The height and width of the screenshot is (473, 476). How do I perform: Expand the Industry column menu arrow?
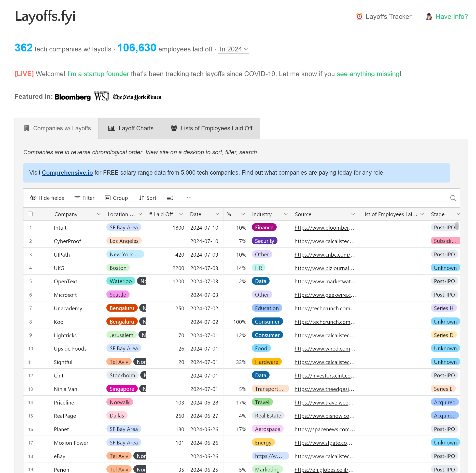286,214
